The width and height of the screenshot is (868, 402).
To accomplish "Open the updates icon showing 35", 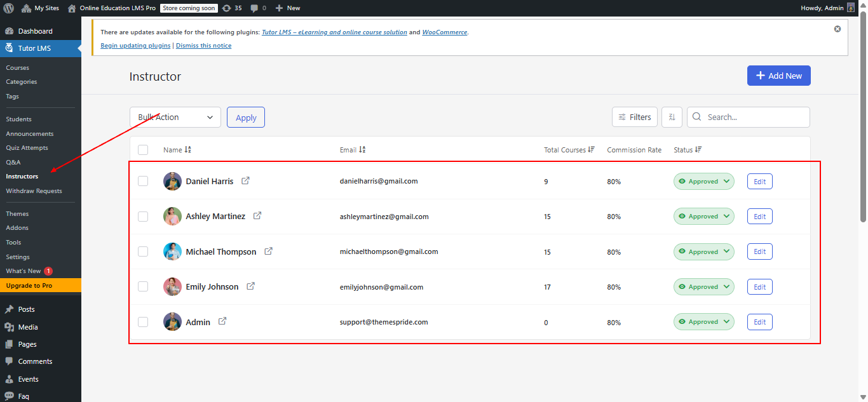I will (x=232, y=8).
